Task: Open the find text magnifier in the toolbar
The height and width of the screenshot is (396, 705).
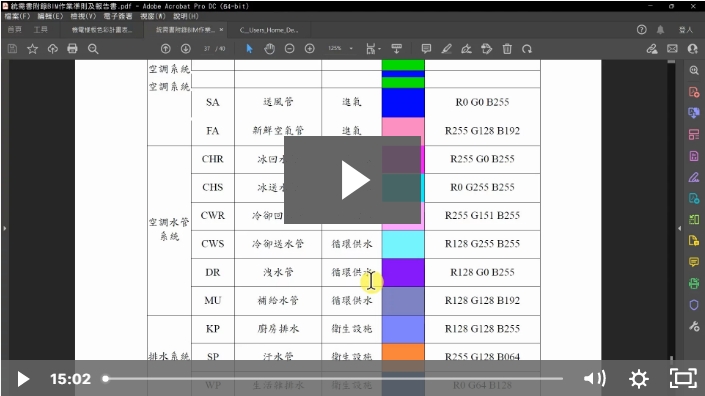Action: tap(93, 49)
